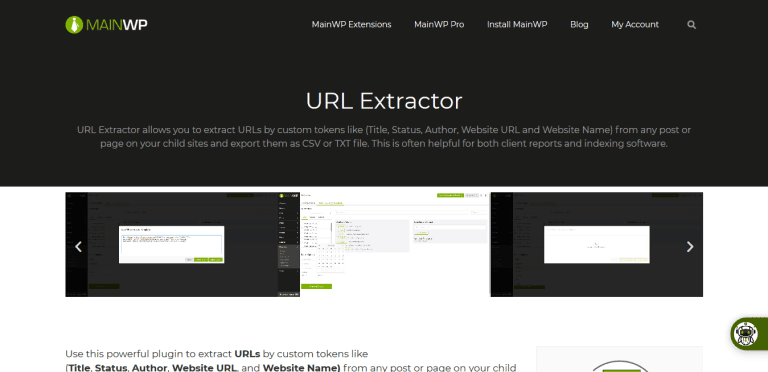Screen dimensions: 768x372
Task: Open the search magnifier icon
Action: click(x=691, y=24)
